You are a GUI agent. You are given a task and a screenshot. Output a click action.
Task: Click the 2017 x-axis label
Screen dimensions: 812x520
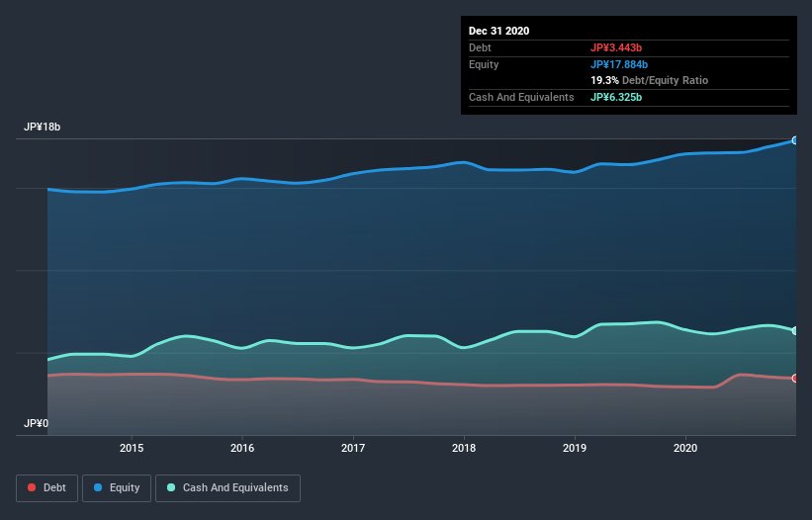(353, 448)
